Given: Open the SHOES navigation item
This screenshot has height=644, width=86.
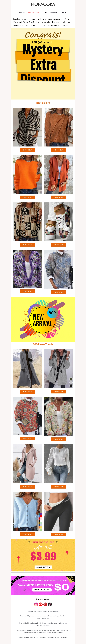Looking at the screenshot, I should [65, 12].
